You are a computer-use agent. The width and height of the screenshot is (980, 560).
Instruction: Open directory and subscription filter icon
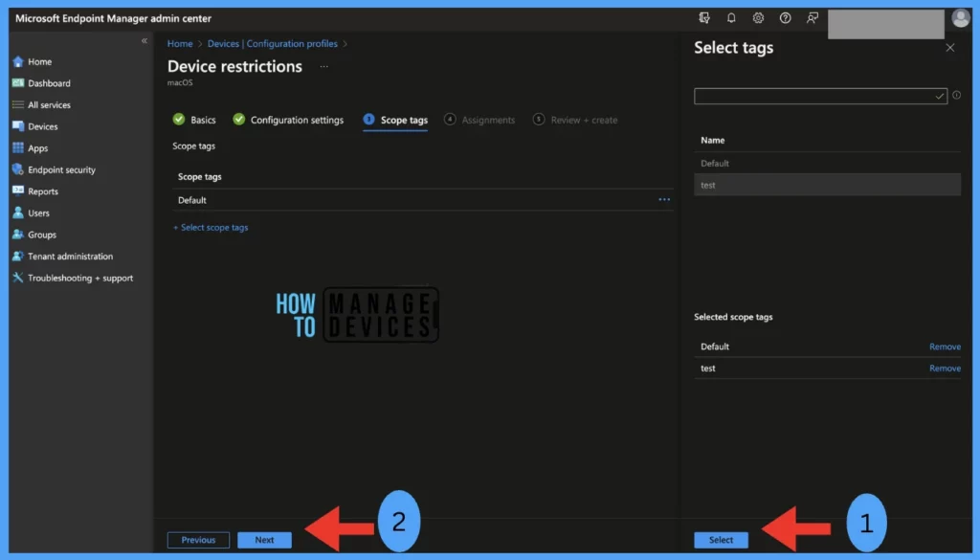[x=704, y=18]
